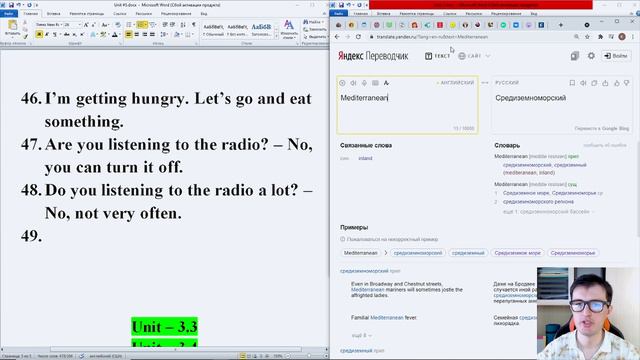The image size is (640, 360).
Task: Click the Mediterranean source text field
Action: [x=407, y=105]
